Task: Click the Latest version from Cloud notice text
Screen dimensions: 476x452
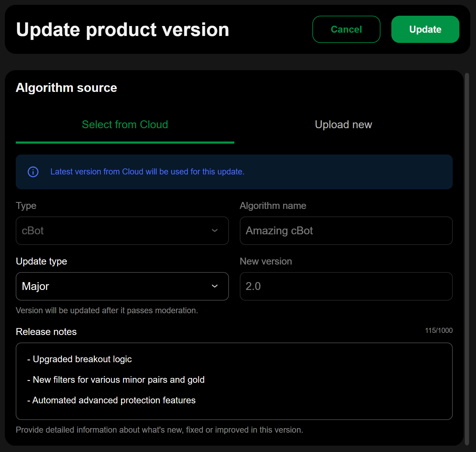Action: (147, 172)
